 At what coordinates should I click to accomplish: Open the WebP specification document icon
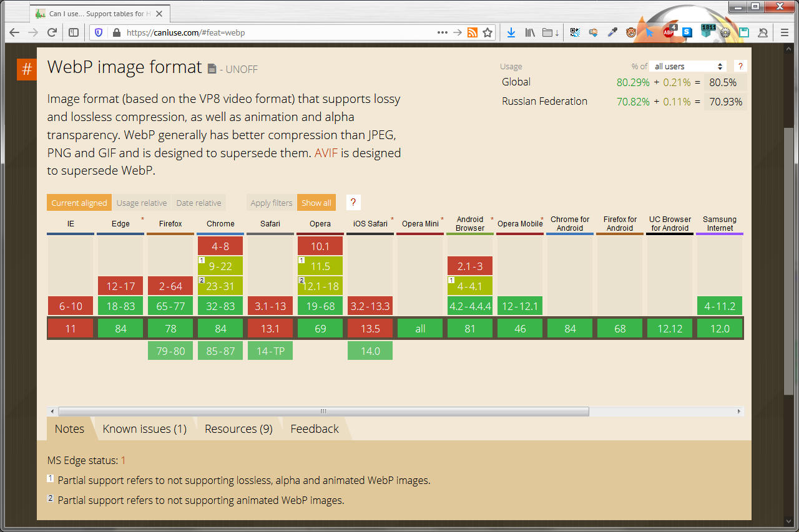click(x=212, y=69)
